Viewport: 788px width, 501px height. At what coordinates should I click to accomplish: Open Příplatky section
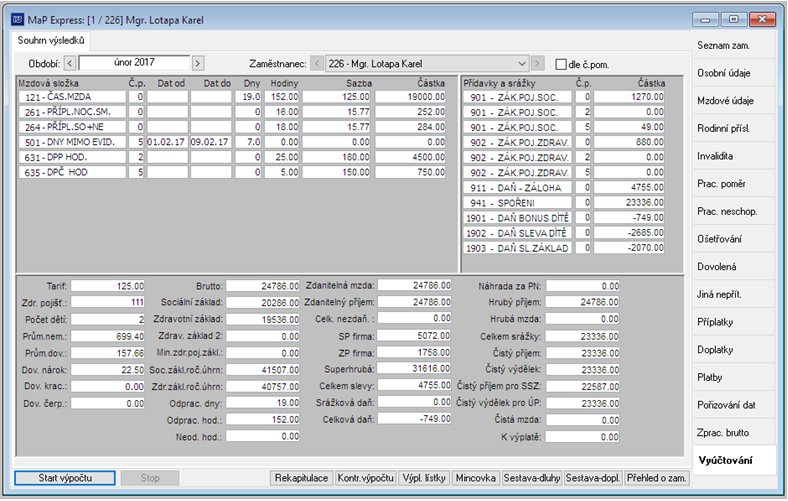tap(734, 322)
